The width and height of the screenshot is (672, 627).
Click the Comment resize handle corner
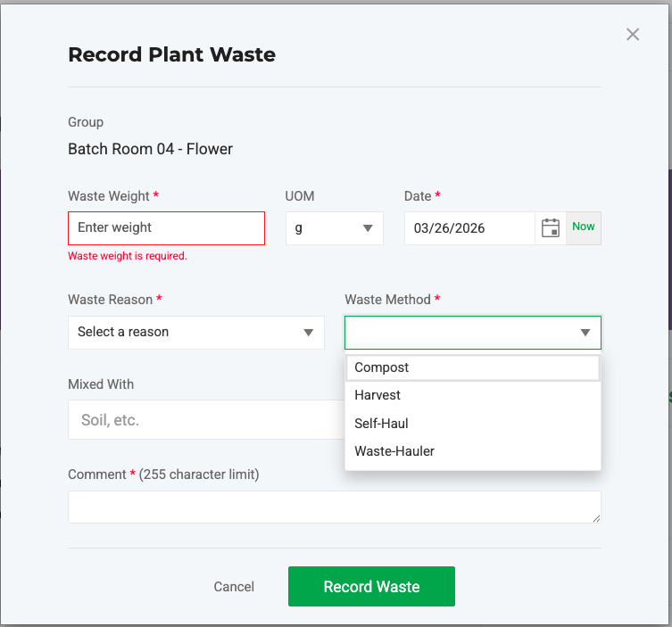[x=596, y=518]
